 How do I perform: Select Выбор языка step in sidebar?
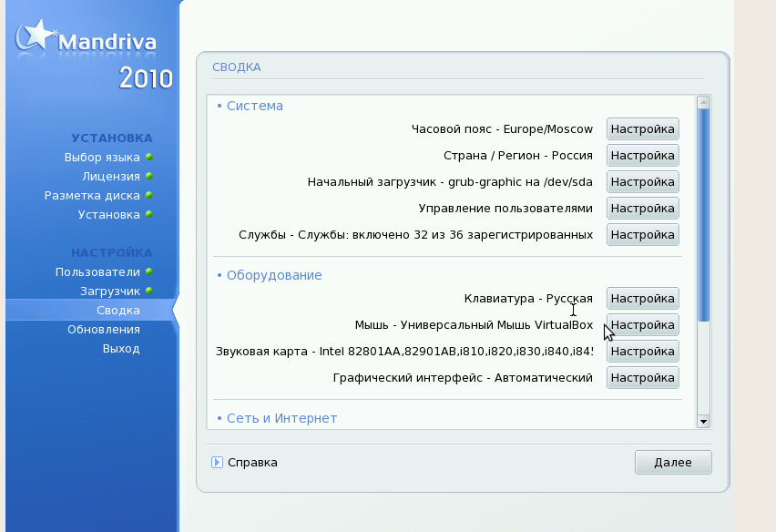point(102,158)
